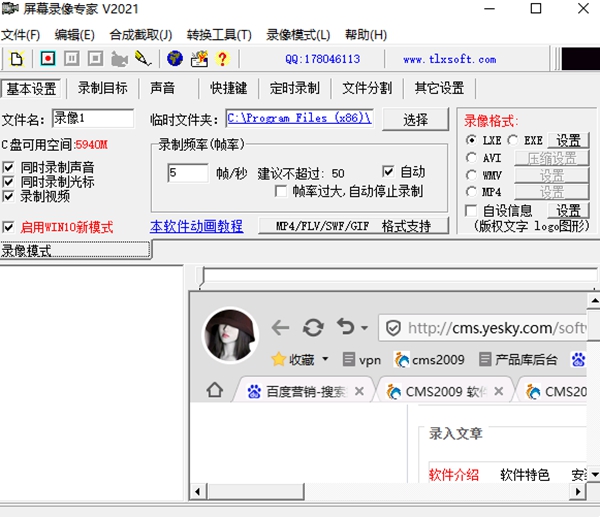The height and width of the screenshot is (517, 600).
Task: Switch to the 定时录制 tab
Action: 294,88
